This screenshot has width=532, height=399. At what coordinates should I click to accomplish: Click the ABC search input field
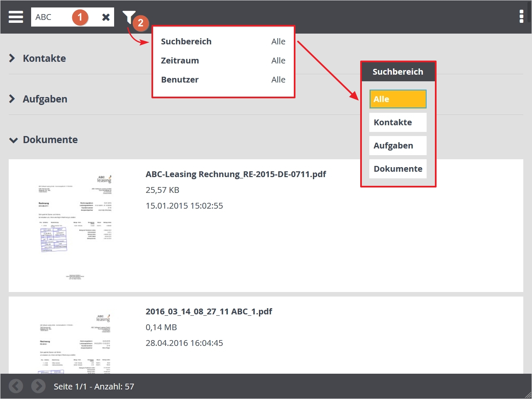[73, 17]
